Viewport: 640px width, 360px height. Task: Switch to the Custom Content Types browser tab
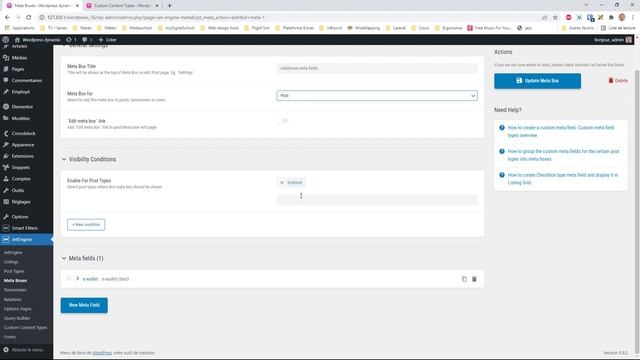click(122, 6)
